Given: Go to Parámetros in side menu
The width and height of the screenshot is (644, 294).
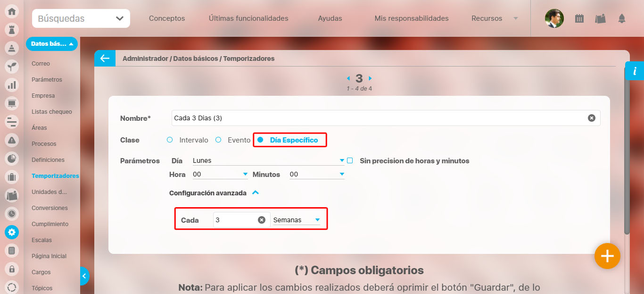Looking at the screenshot, I should tap(47, 80).
